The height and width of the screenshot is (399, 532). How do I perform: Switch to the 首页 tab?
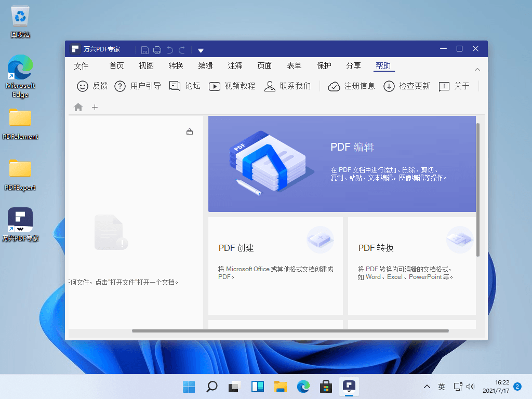[117, 66]
